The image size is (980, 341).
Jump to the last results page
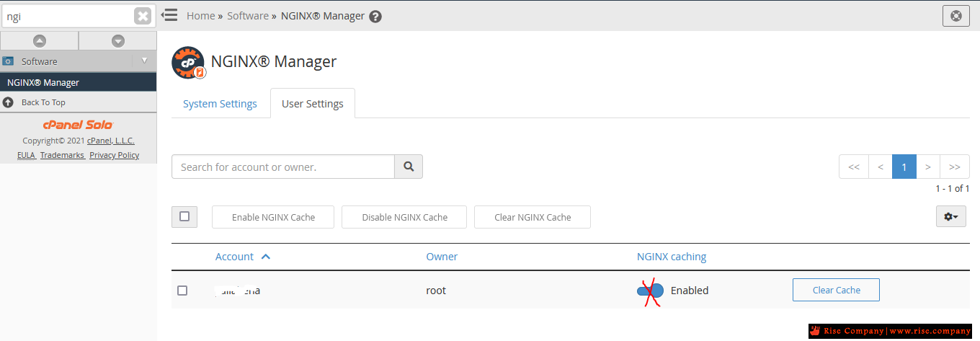955,167
